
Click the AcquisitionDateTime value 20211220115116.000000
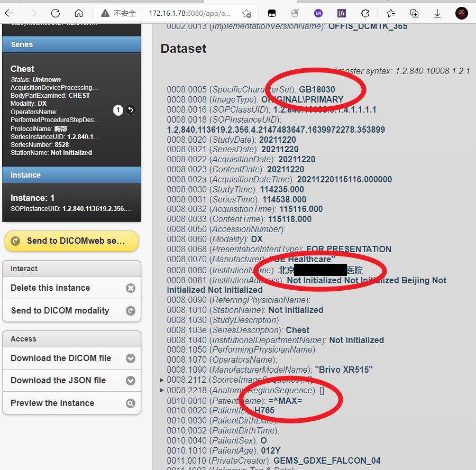344,179
